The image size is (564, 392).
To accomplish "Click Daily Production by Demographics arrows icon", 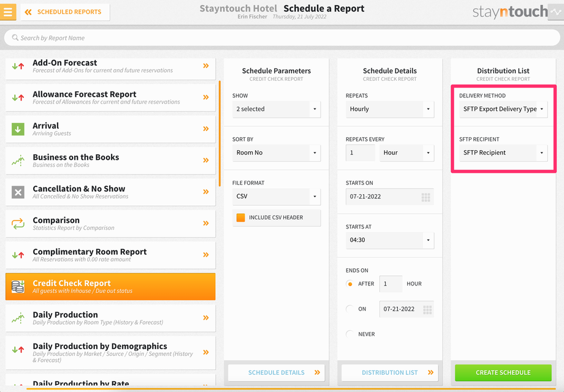I will pos(18,349).
